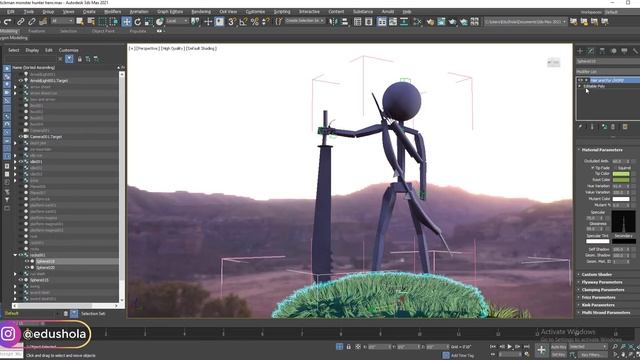
Task: Select the Select and Link tool
Action: [x=20, y=22]
